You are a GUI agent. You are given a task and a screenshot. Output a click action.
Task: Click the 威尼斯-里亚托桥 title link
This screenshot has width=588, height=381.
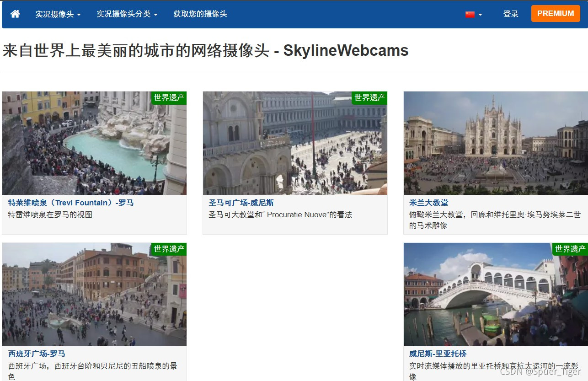click(438, 354)
